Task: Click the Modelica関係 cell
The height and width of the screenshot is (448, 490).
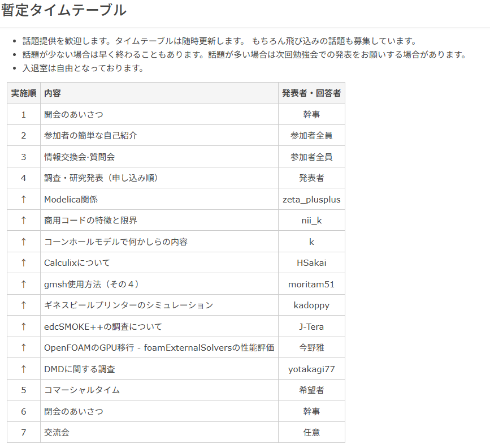Action: pyautogui.click(x=159, y=199)
